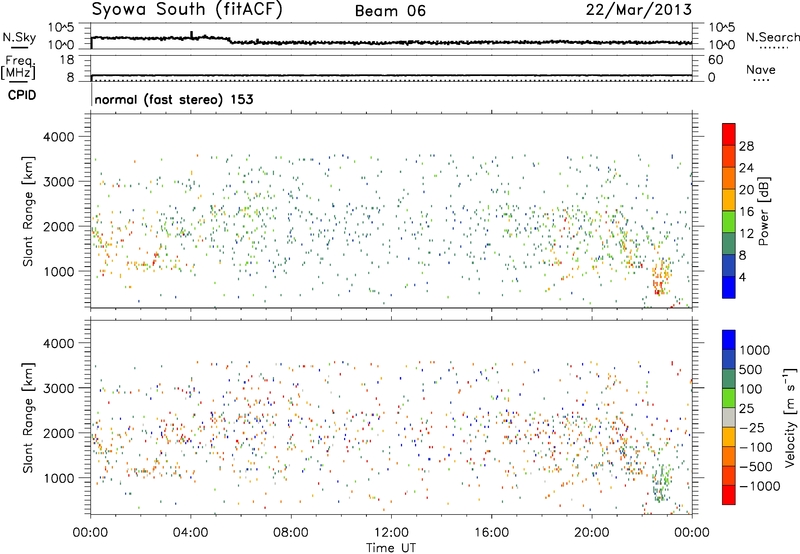Click the '3000' tick of the velocity panel
The width and height of the screenshot is (800, 554).
58,388
